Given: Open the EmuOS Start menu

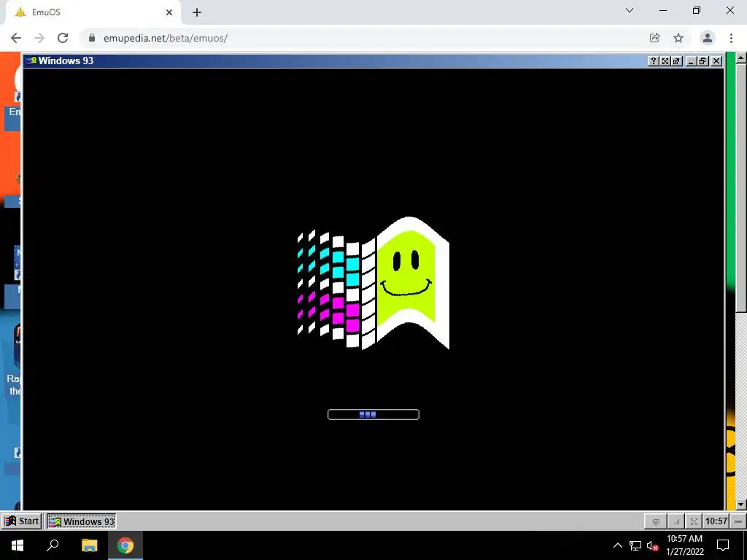Looking at the screenshot, I should (21, 521).
